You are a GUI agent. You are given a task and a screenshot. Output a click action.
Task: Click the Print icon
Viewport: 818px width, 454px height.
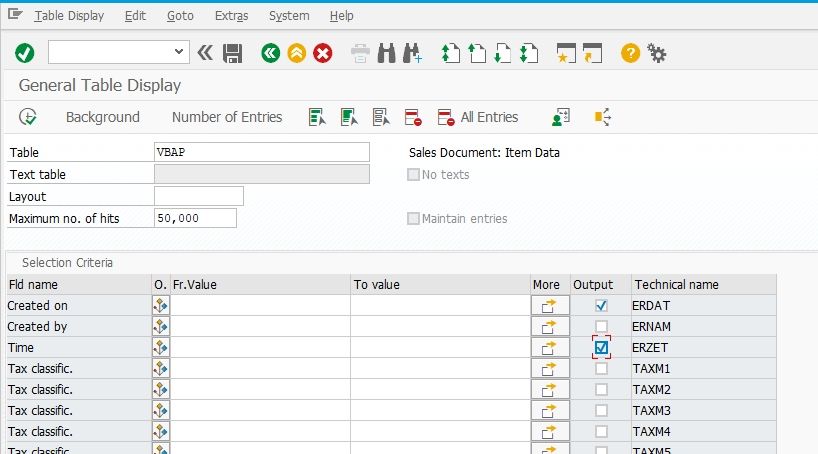coord(360,53)
